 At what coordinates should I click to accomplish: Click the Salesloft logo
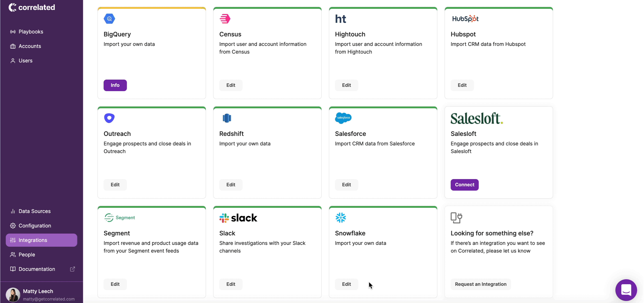(x=477, y=118)
